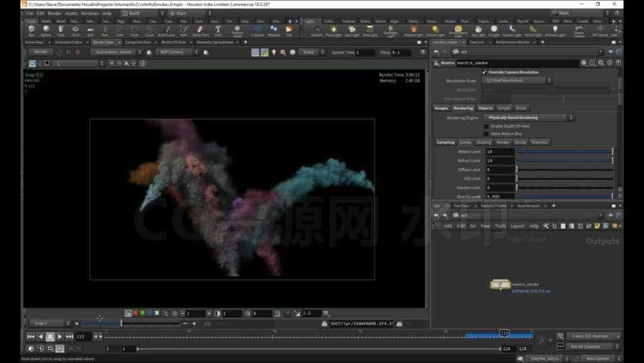The width and height of the screenshot is (644, 363).
Task: Add a Volume Light from the shelf
Action: pyautogui.click(x=414, y=31)
